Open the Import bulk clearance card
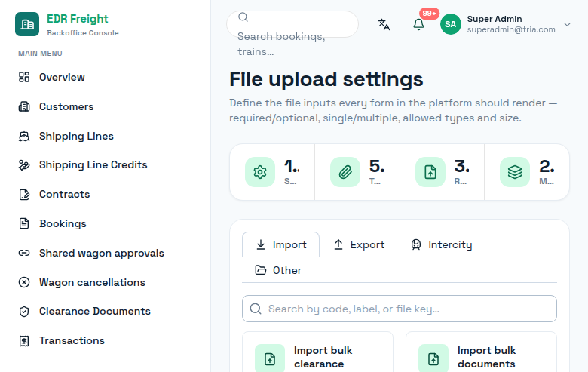588x372 pixels. pyautogui.click(x=317, y=352)
